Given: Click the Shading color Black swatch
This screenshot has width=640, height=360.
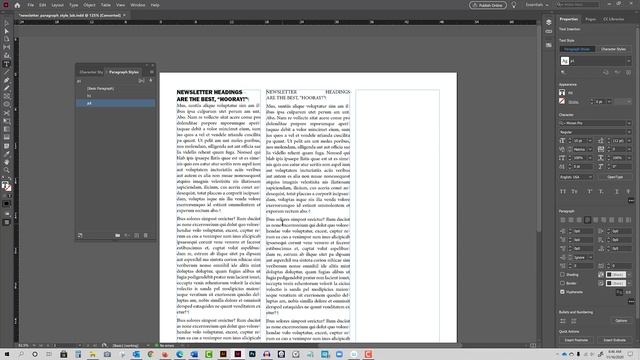Looking at the screenshot, I should tap(616, 275).
